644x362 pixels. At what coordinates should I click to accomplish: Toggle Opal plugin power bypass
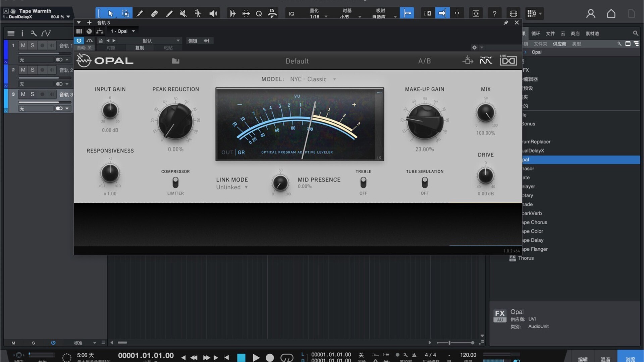click(79, 41)
